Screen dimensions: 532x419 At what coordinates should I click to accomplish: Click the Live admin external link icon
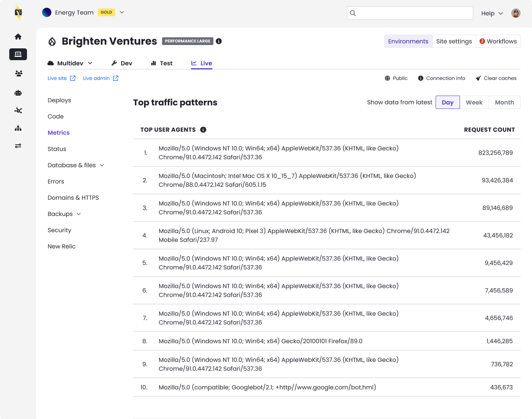click(x=116, y=78)
